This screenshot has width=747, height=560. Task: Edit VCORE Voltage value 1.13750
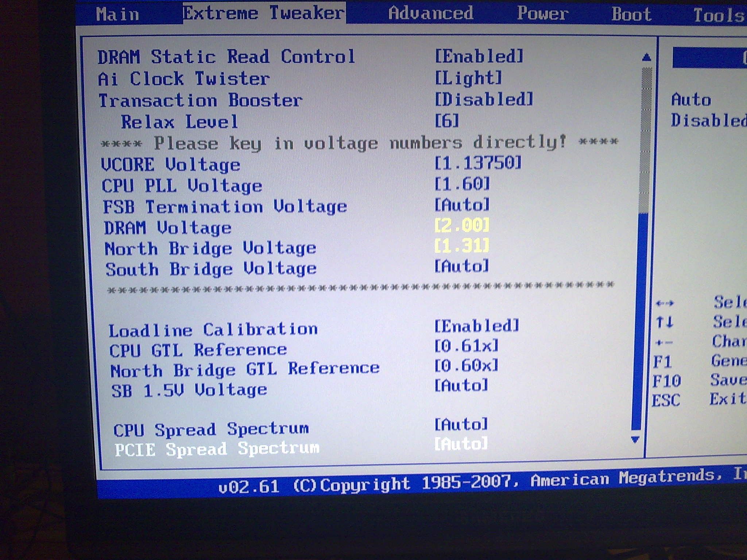tap(478, 163)
